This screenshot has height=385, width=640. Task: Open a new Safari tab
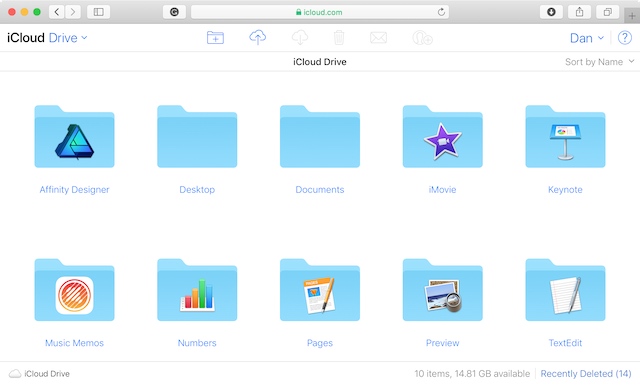[x=632, y=16]
